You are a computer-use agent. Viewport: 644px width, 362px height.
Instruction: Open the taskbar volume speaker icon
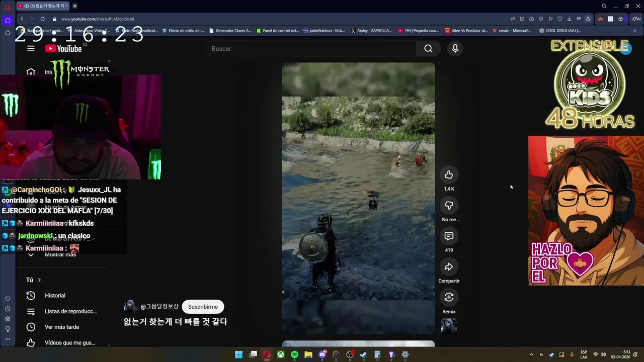click(603, 354)
